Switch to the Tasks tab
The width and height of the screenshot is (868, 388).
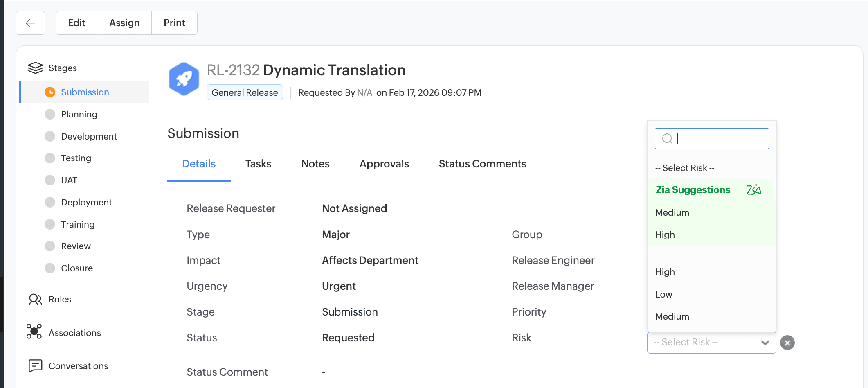(x=258, y=164)
